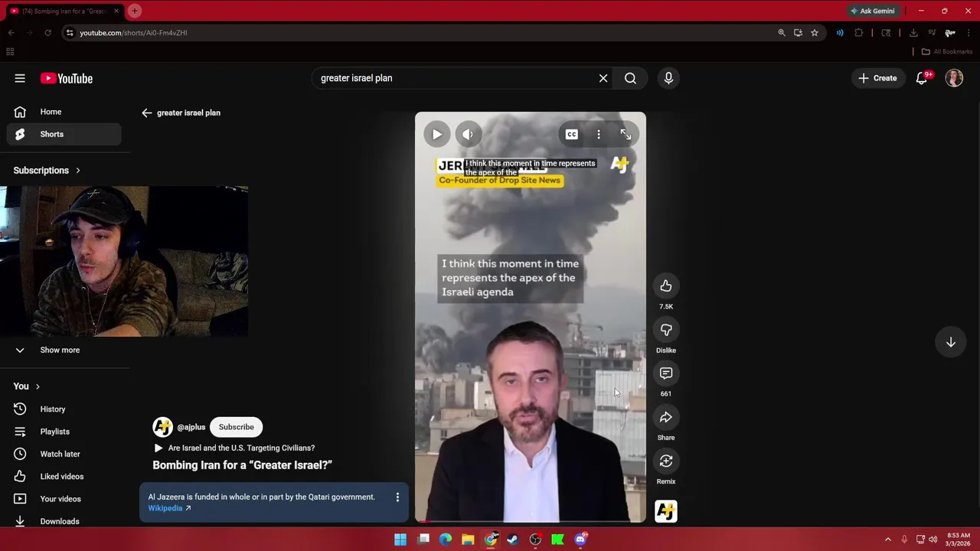Visit the @ajplus channel handle
This screenshot has height=551, width=980.
click(x=191, y=427)
